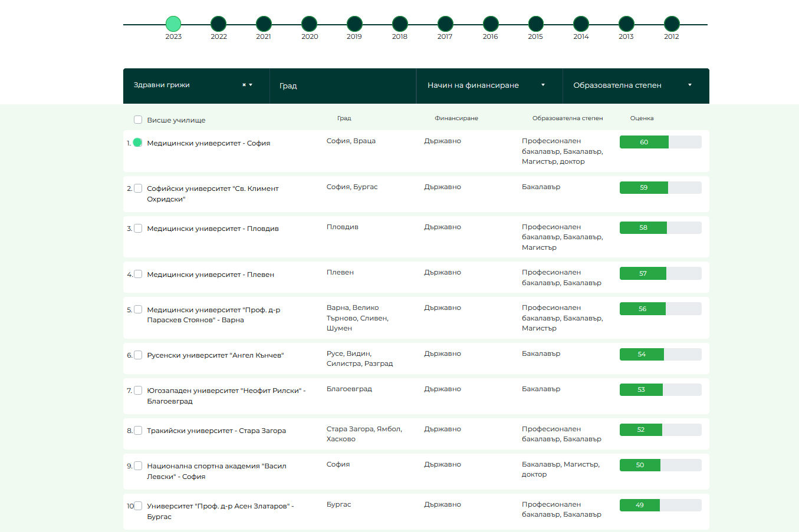Check Софийски университет Св. Климент Охридски checkbox
The image size is (799, 532).
point(138,189)
